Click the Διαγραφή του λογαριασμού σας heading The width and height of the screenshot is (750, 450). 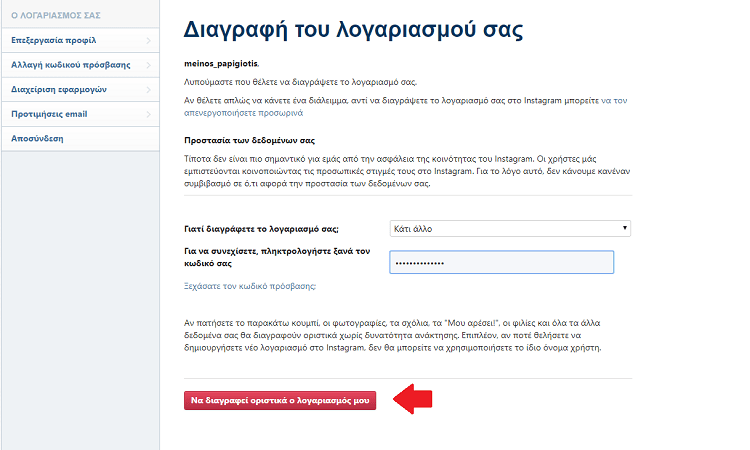[353, 30]
